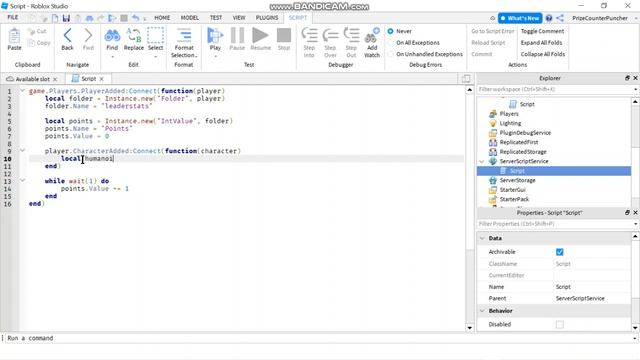
Task: Fold the while loop at line 13
Action: 23,180
